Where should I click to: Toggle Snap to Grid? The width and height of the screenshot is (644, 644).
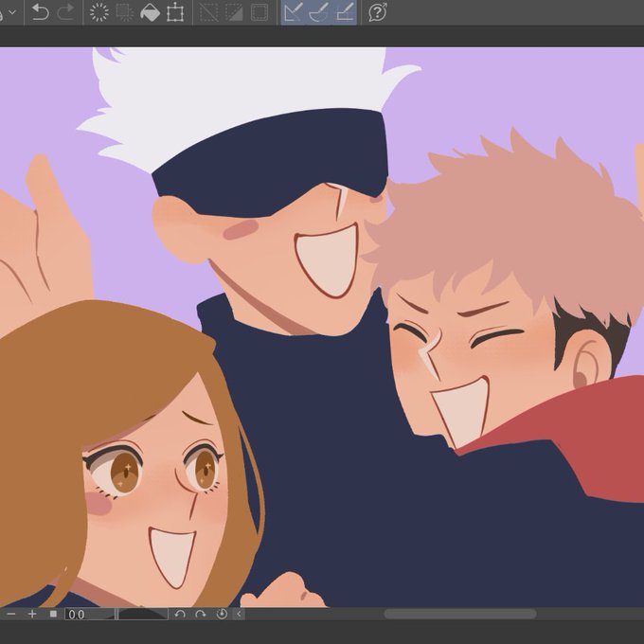point(344,12)
